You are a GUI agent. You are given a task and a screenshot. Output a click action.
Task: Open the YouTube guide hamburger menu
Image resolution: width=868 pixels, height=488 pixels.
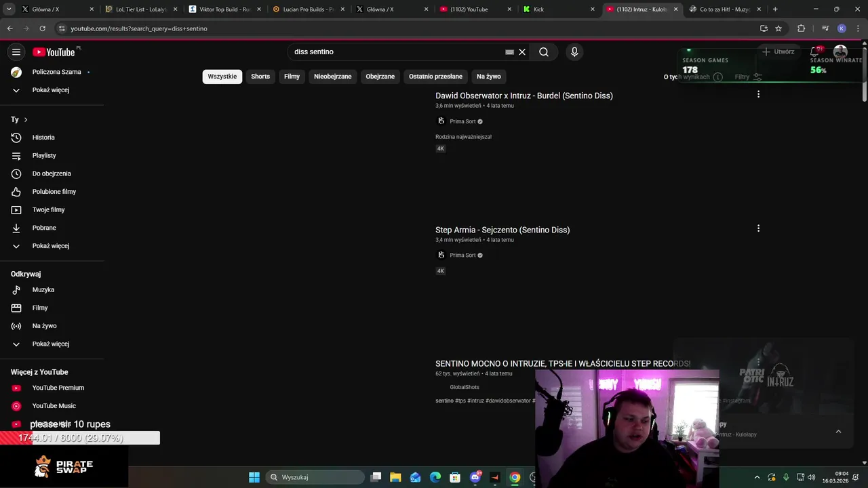pyautogui.click(x=16, y=52)
